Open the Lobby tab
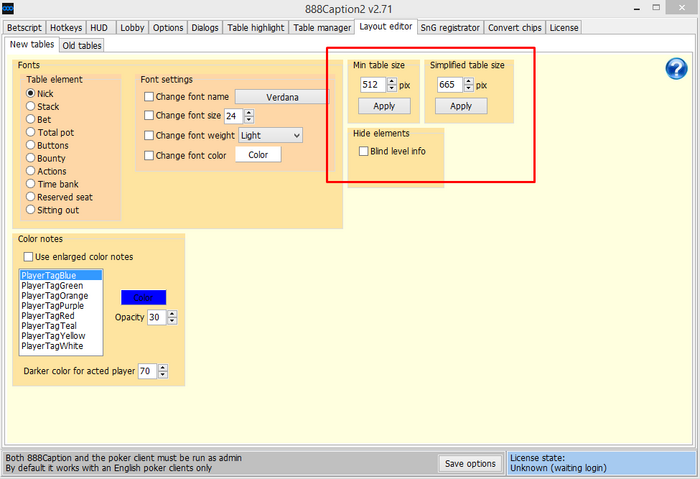700x479 pixels. click(132, 28)
